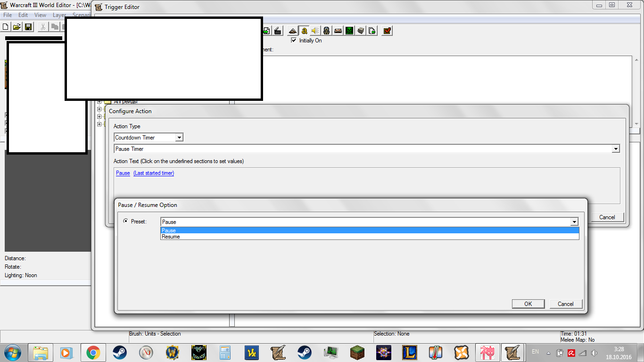Click the Save floppy disk icon

pos(28,27)
